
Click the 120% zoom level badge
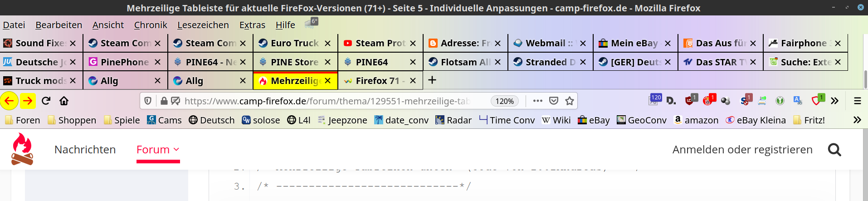click(504, 101)
